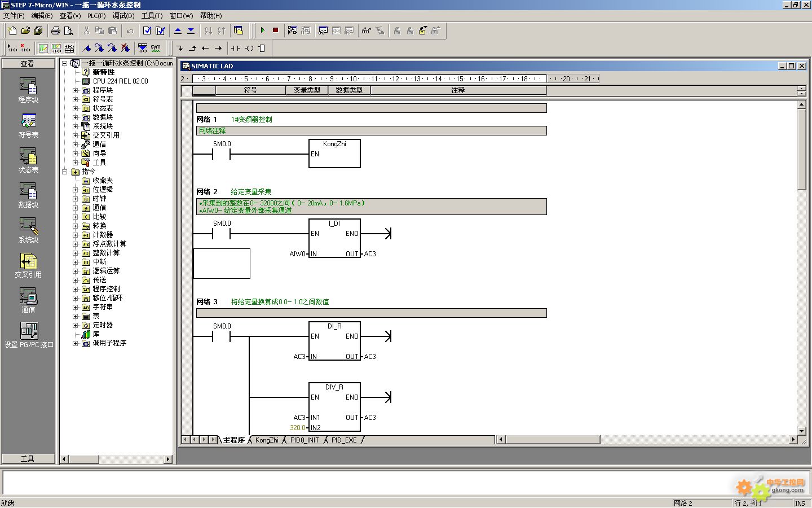Click the 网络注释 comment field in network 1
Image resolution: width=812 pixels, height=508 pixels.
[371, 131]
